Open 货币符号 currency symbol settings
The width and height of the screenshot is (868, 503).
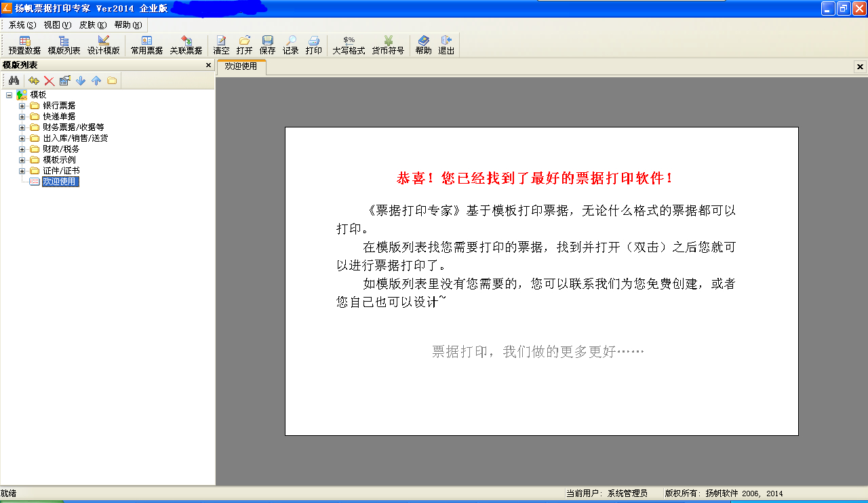[388, 45]
